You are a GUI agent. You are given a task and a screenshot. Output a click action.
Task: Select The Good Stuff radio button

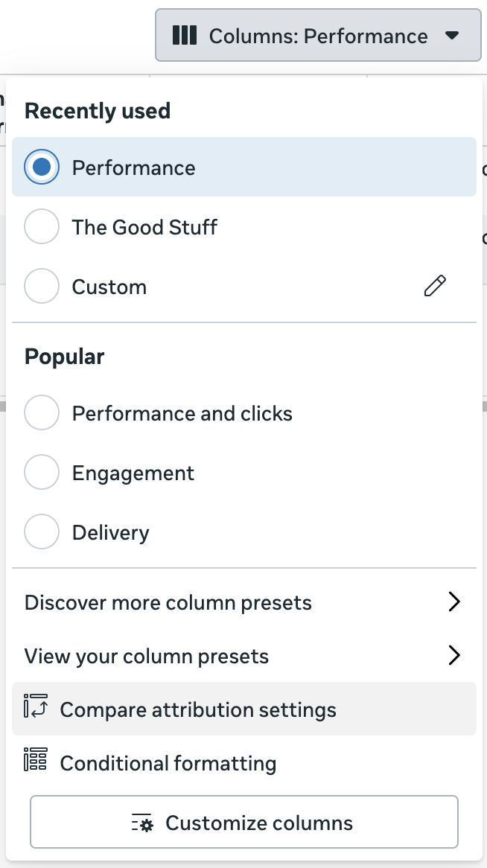pyautogui.click(x=42, y=227)
